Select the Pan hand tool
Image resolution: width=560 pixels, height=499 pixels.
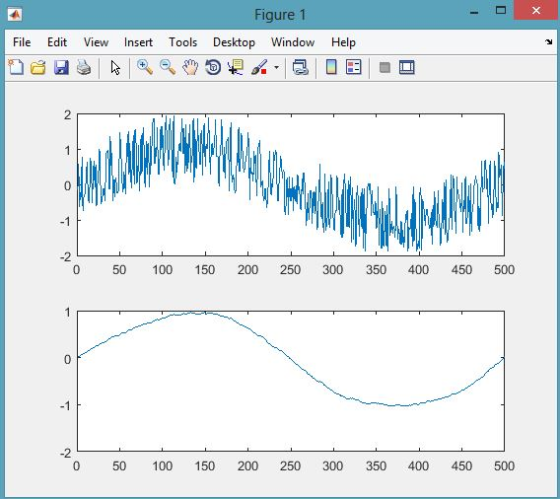(x=190, y=67)
